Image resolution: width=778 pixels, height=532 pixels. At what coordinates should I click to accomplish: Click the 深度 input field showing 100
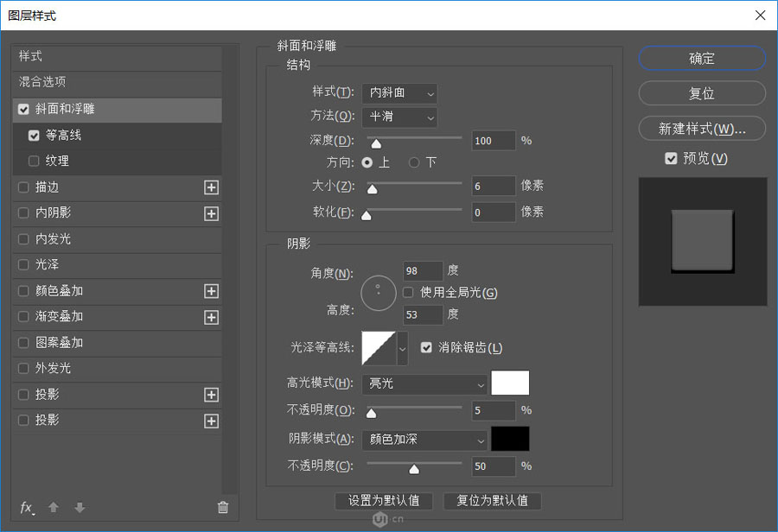coord(493,140)
